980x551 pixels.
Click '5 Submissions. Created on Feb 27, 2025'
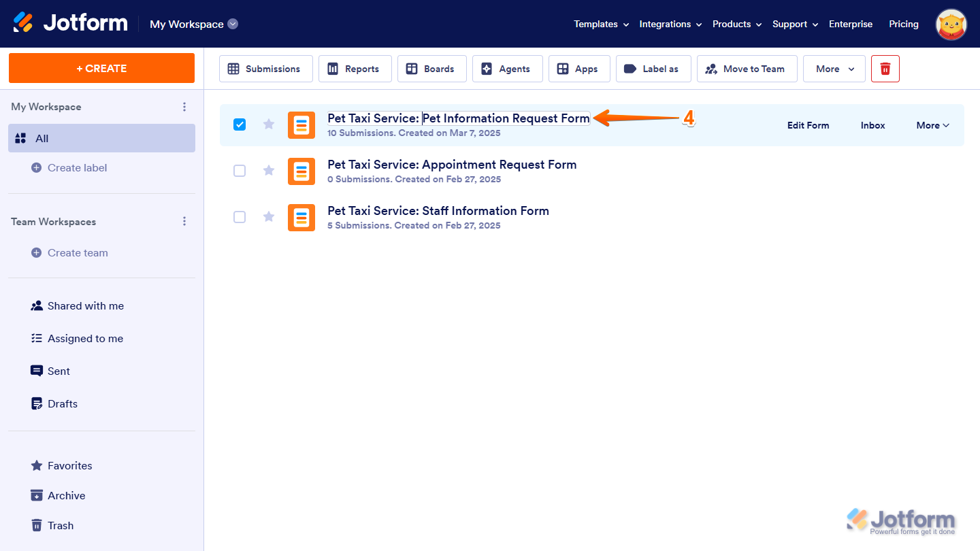414,226
